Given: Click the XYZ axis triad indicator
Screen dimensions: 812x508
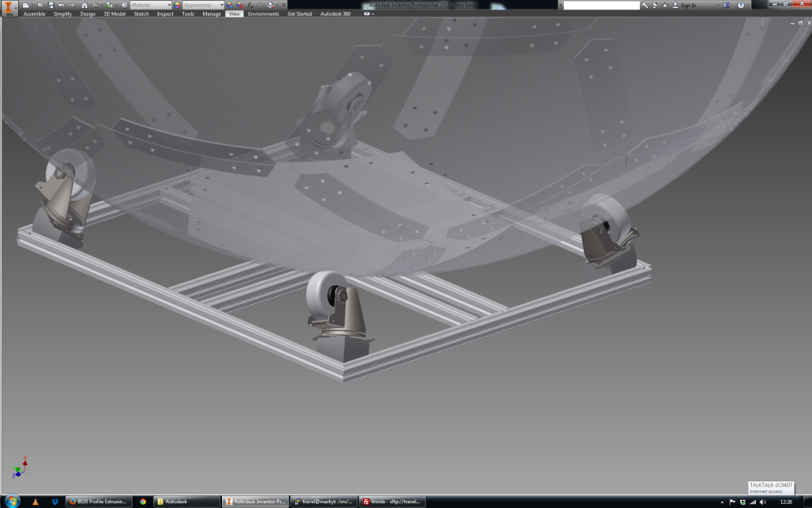Looking at the screenshot, I should (x=19, y=467).
